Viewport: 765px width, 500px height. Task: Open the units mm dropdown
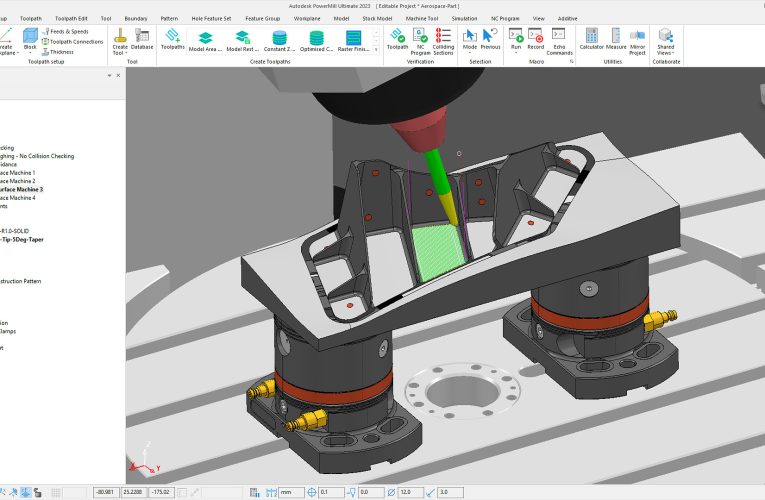coord(291,492)
